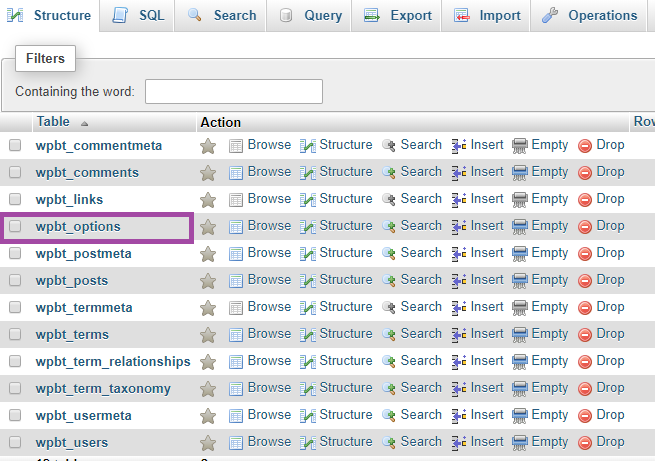This screenshot has height=461, width=655.
Task: Click Drop icon for wpbt_comments row
Action: click(x=586, y=173)
